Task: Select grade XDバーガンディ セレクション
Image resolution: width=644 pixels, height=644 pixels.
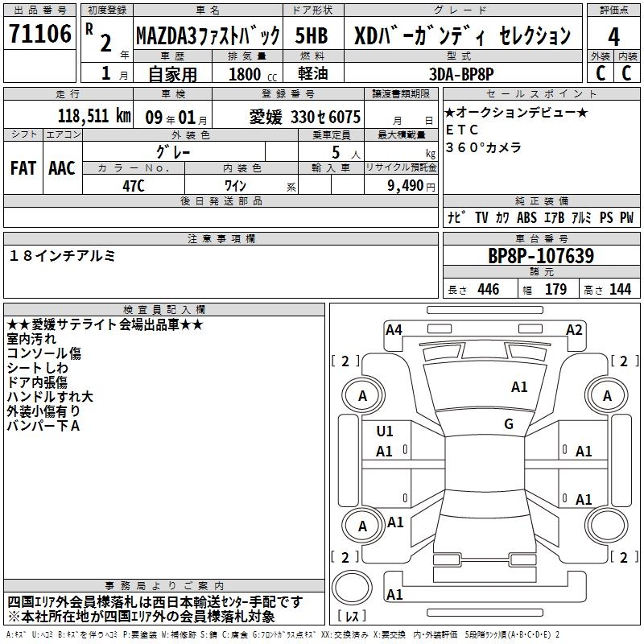Action: [x=462, y=35]
